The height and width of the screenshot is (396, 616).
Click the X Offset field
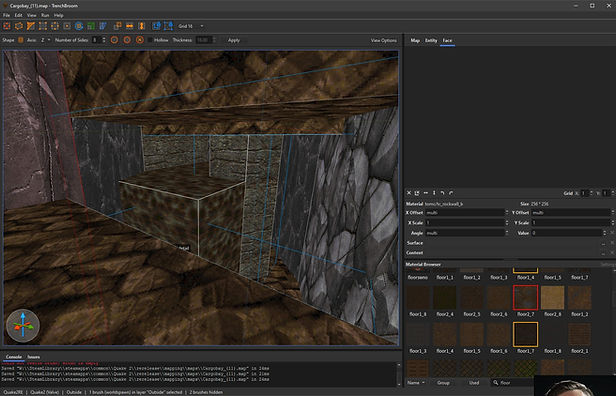(x=464, y=213)
